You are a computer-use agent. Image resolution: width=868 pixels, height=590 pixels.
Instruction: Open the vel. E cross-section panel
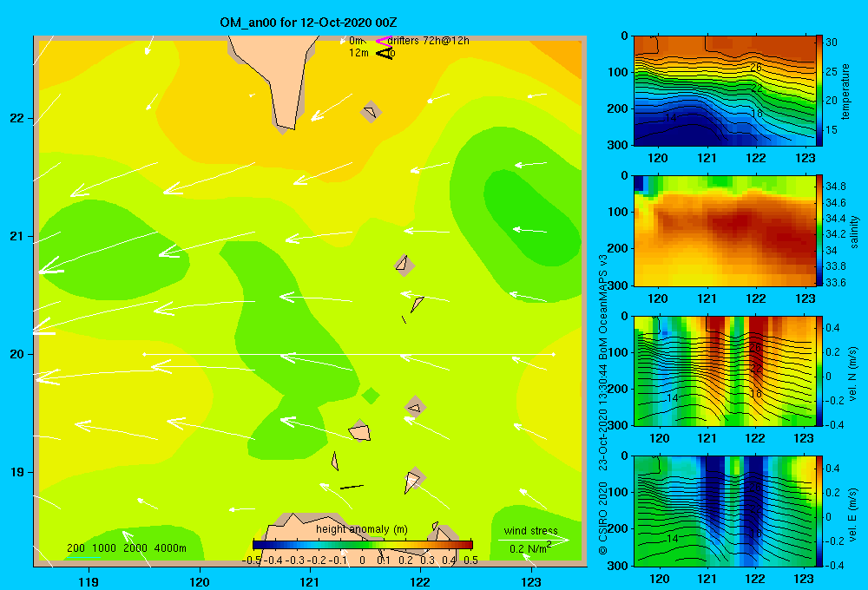pos(724,511)
